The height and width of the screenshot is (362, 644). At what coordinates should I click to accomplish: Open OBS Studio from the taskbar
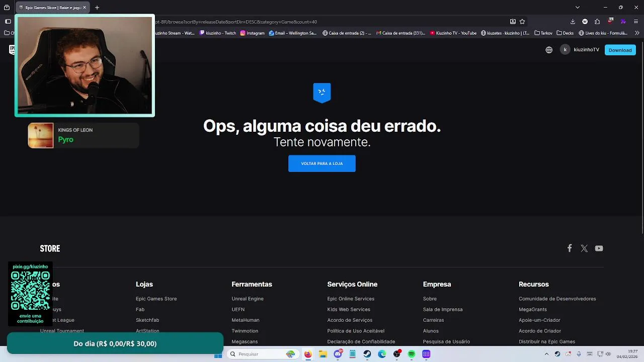coord(397,354)
